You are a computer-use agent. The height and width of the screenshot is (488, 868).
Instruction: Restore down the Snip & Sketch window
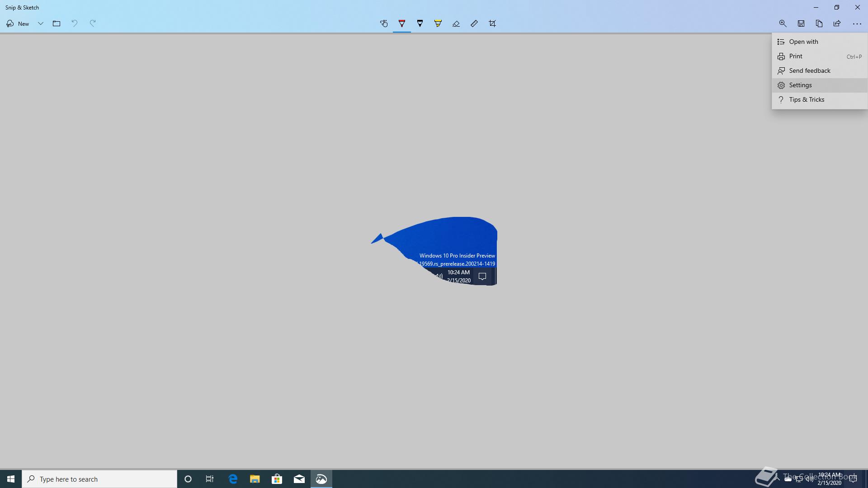tap(837, 7)
